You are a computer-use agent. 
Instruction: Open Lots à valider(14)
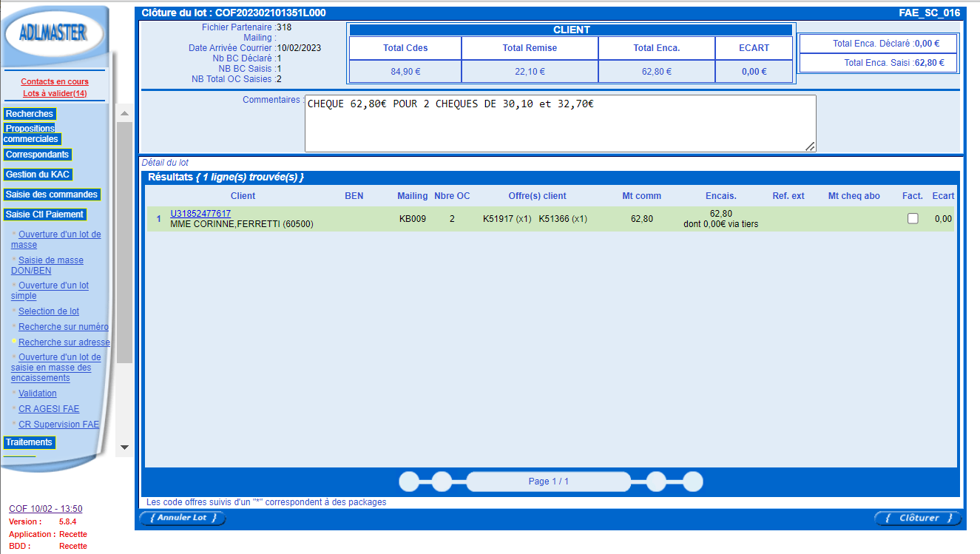pyautogui.click(x=55, y=93)
